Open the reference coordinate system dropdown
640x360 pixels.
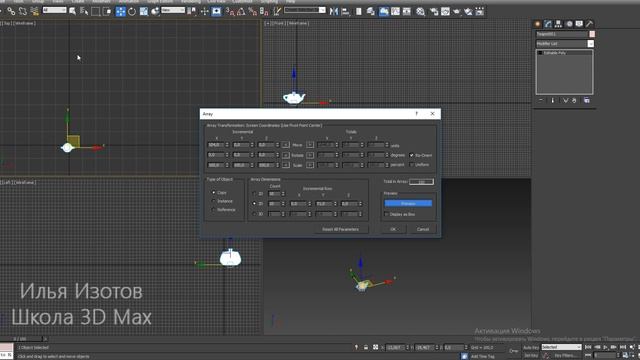tap(173, 10)
